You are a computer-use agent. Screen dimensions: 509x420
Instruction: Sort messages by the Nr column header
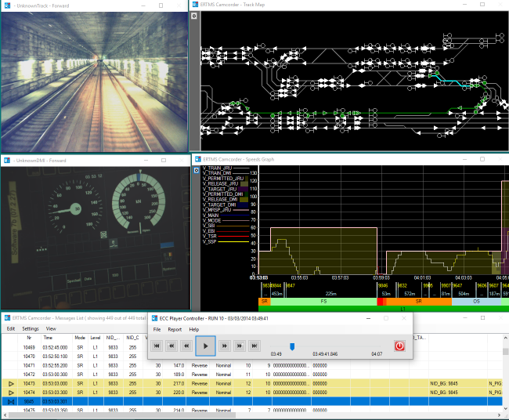pos(29,338)
